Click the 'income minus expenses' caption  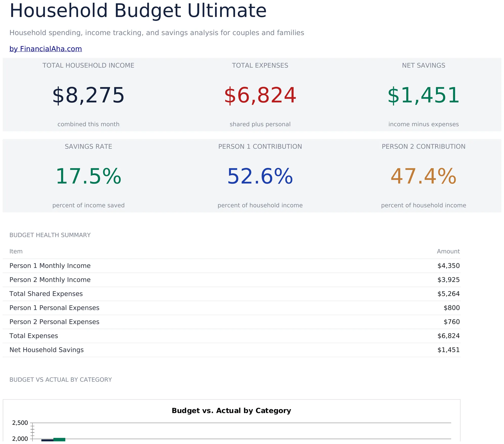point(423,124)
